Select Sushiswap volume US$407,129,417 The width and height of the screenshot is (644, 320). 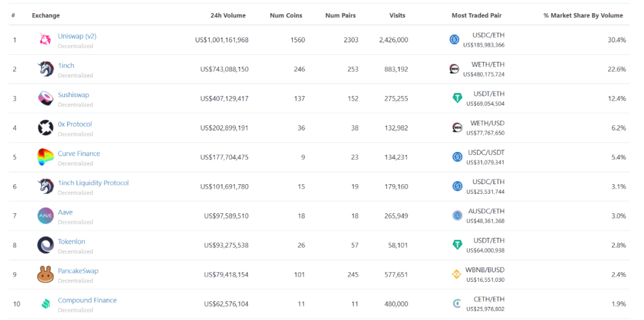pos(224,98)
